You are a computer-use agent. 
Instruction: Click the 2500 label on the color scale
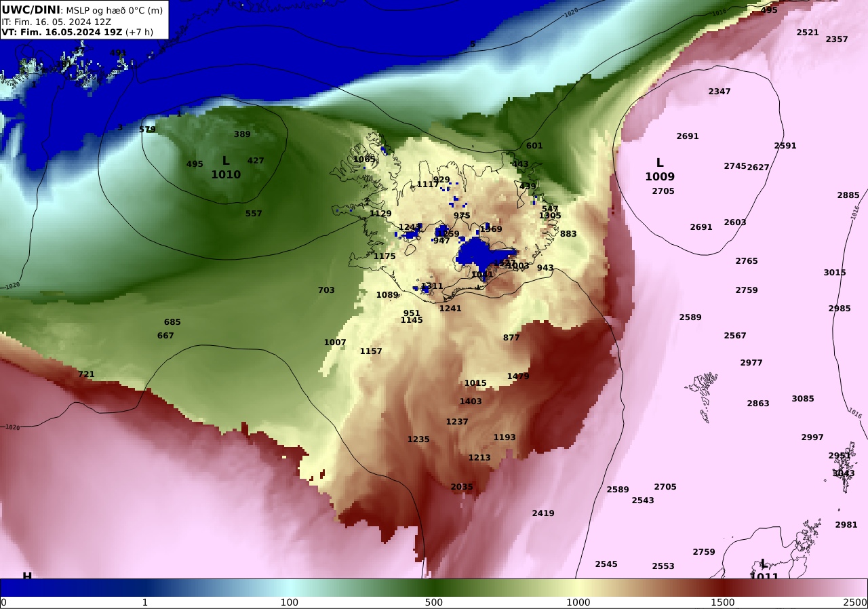[855, 602]
